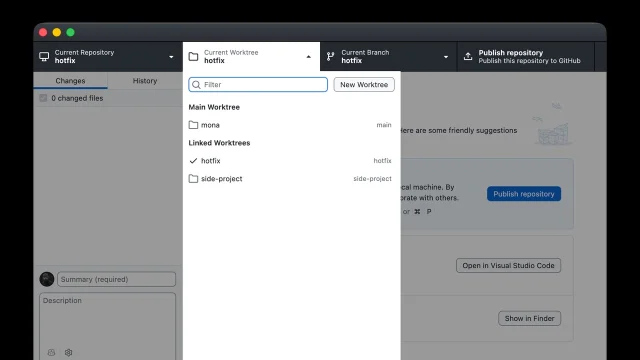Click the up arrow on Current Worktree
Viewport: 640px width, 360px height.
[309, 57]
